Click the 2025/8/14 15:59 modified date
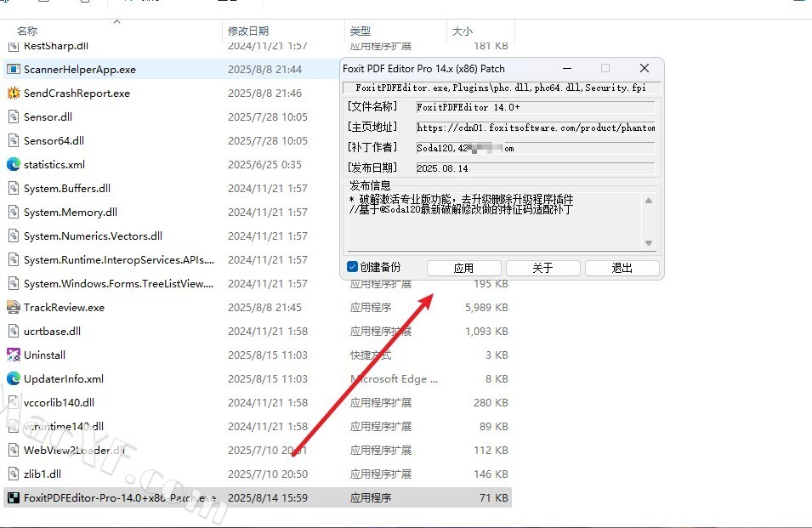812x528 pixels. [268, 498]
